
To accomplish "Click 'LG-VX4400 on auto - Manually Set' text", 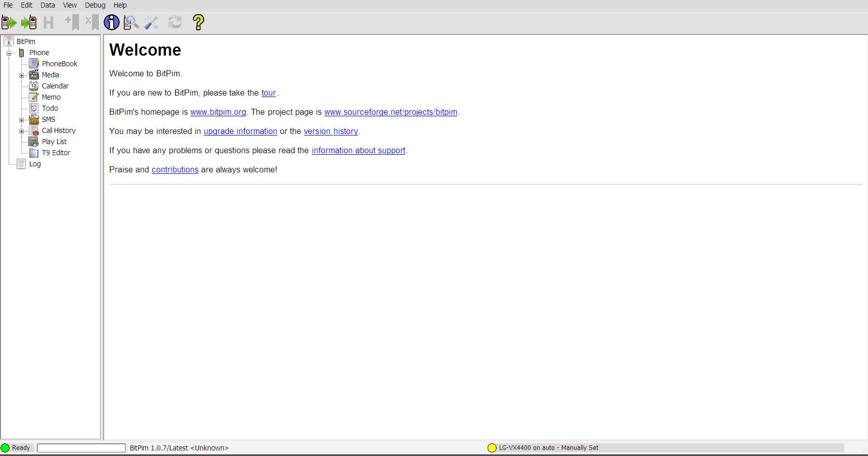I will [x=549, y=448].
